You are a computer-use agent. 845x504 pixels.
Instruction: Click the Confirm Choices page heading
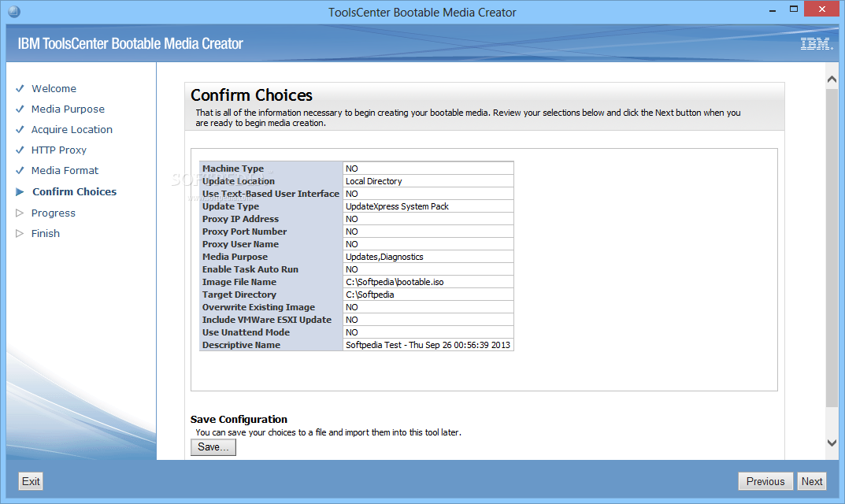(252, 95)
